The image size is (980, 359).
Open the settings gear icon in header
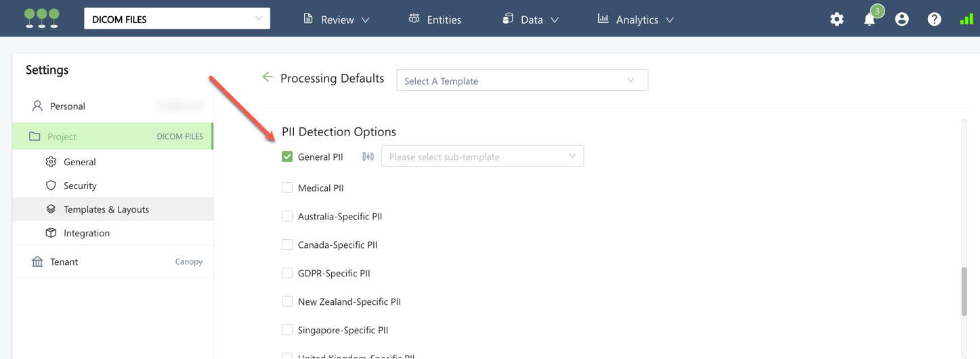click(837, 20)
